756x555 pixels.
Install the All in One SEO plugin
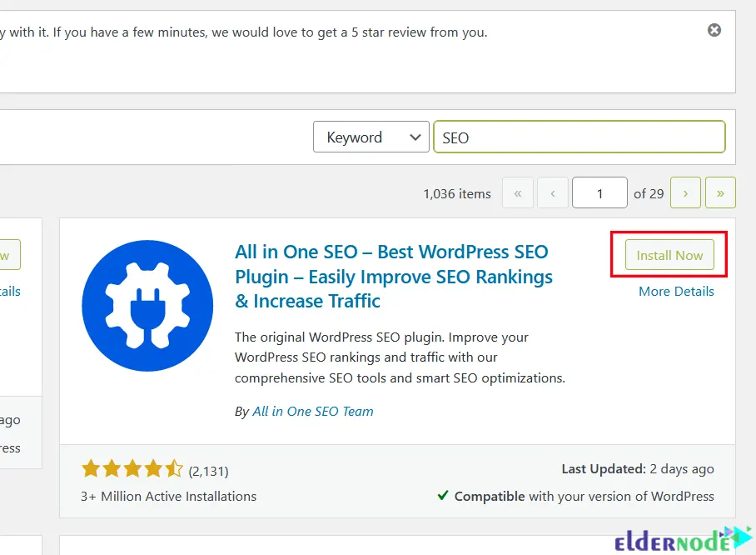(x=669, y=255)
